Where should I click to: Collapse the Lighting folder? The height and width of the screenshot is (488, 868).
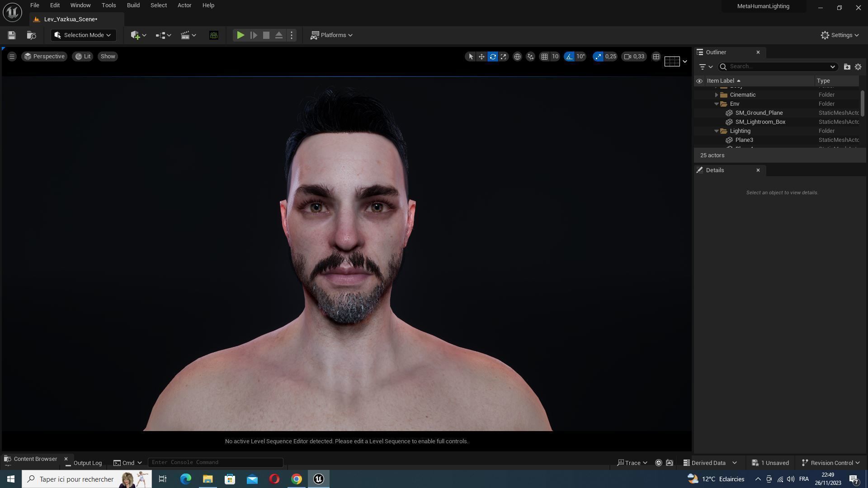coord(717,131)
